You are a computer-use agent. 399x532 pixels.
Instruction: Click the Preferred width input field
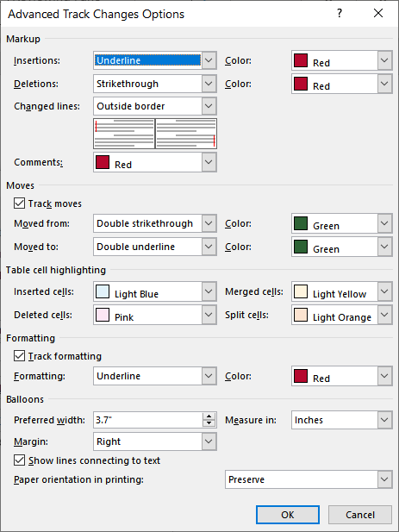click(148, 420)
